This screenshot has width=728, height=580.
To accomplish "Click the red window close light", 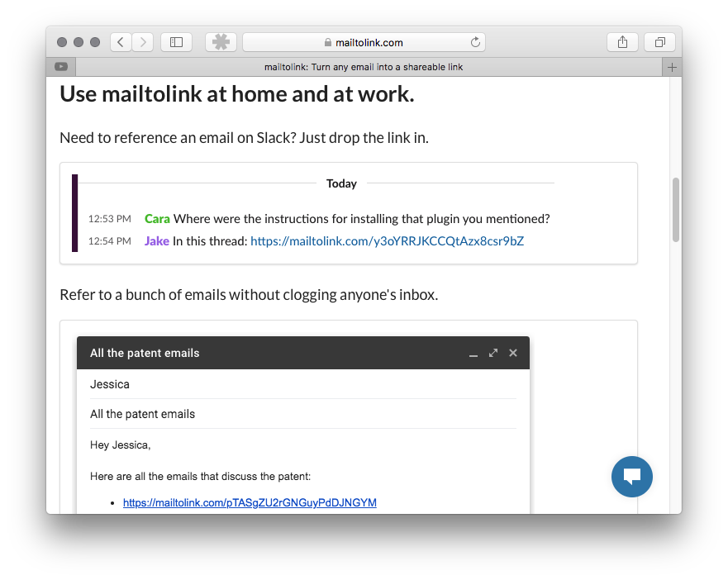I will pyautogui.click(x=62, y=42).
